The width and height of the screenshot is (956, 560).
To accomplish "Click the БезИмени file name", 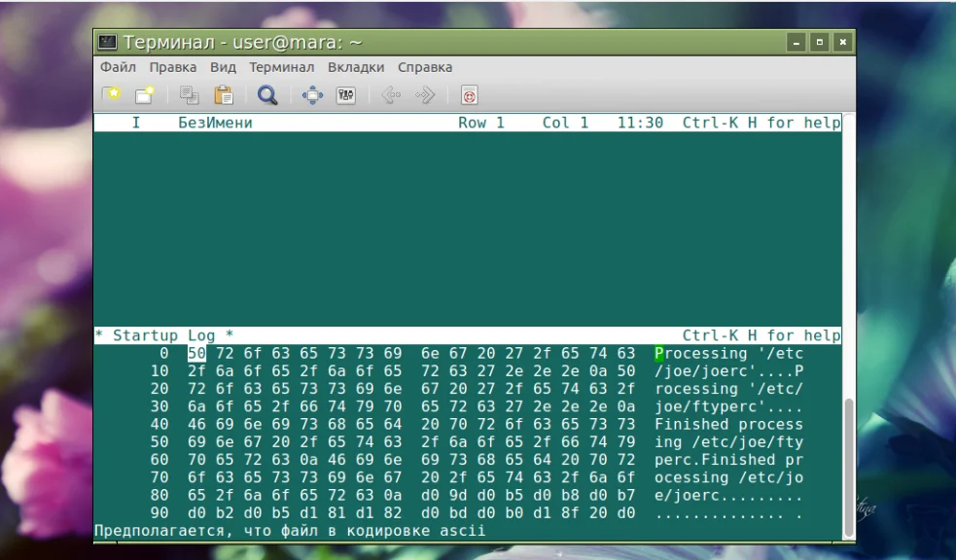I will click(x=215, y=122).
